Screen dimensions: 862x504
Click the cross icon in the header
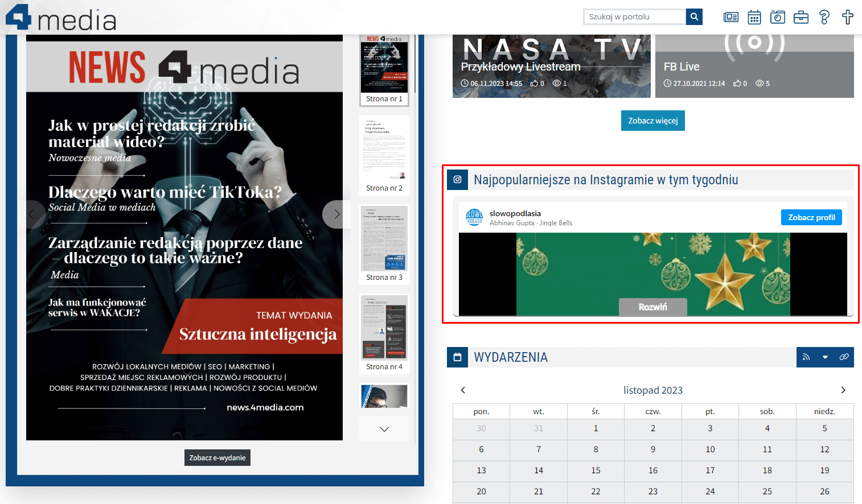pyautogui.click(x=848, y=17)
